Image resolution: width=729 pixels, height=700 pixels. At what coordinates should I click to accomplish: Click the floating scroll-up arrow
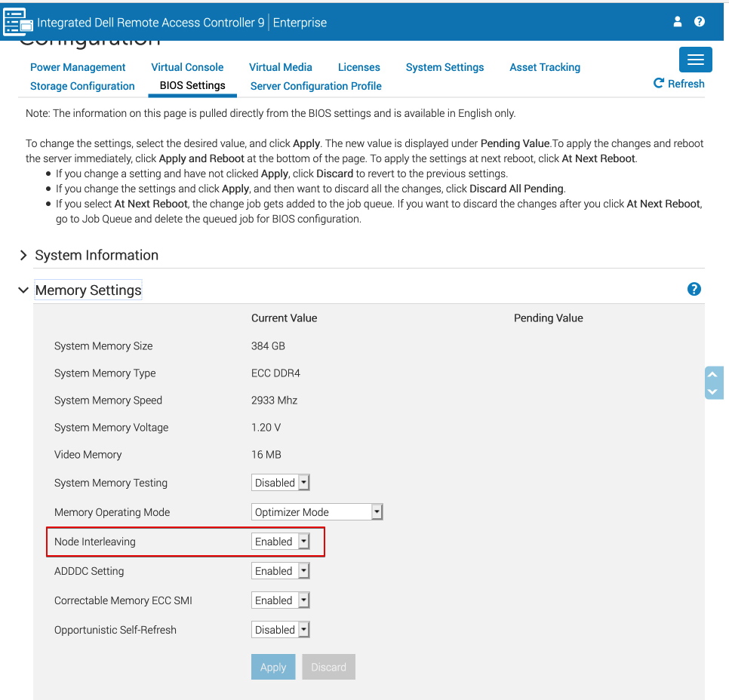point(712,374)
